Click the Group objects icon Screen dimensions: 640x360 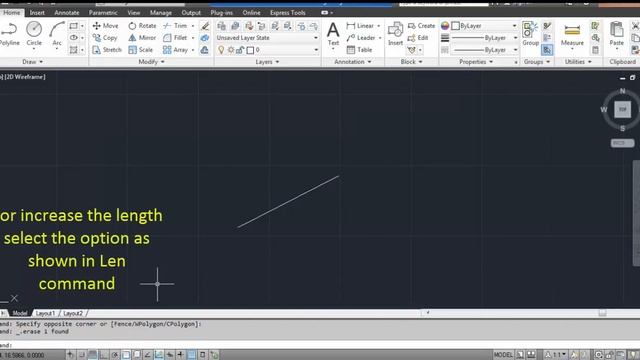530,34
